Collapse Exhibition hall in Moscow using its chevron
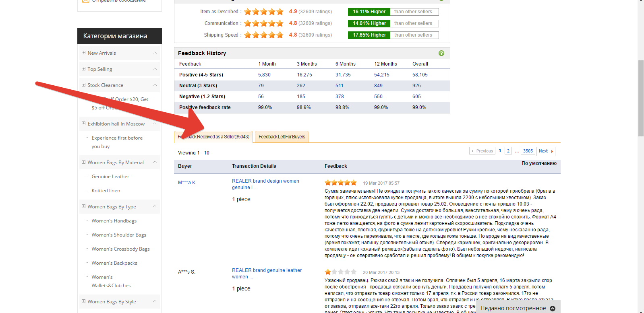Screen dimensions: 644x313 click(155, 124)
